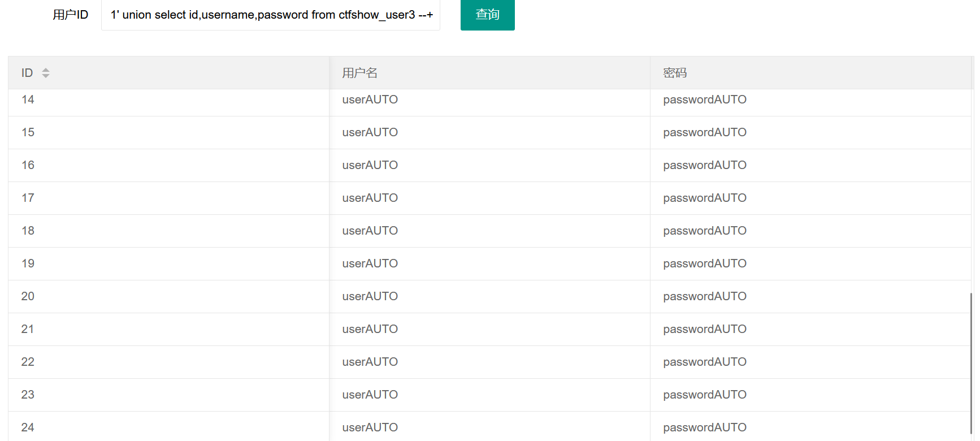The height and width of the screenshot is (441, 980).
Task: Select userAUTO in the row with ID 22
Action: pos(370,362)
